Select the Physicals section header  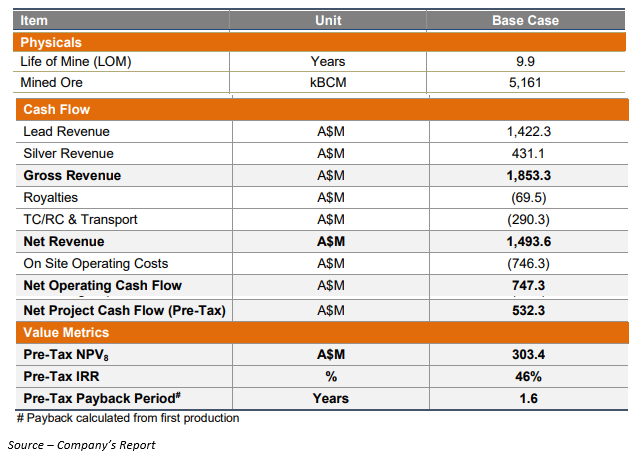click(x=52, y=42)
